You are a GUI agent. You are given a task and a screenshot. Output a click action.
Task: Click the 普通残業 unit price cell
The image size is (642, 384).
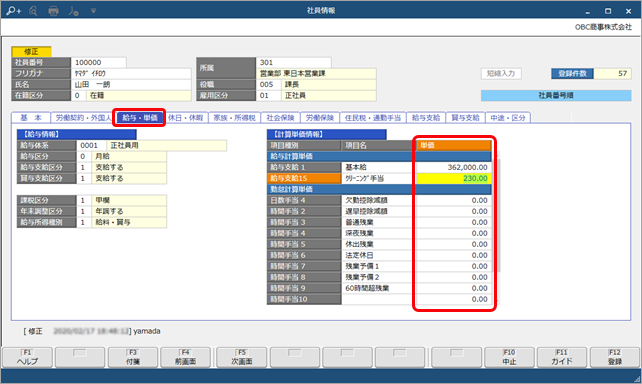coord(454,222)
